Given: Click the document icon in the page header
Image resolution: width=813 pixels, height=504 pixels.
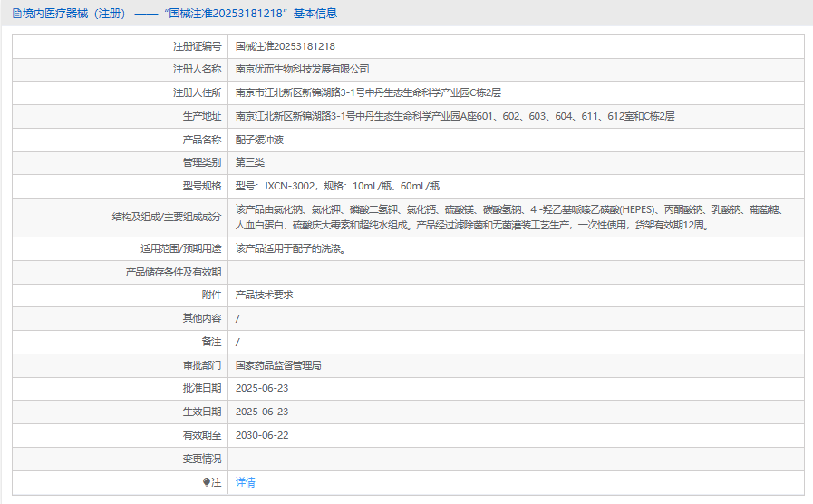Looking at the screenshot, I should [x=16, y=14].
